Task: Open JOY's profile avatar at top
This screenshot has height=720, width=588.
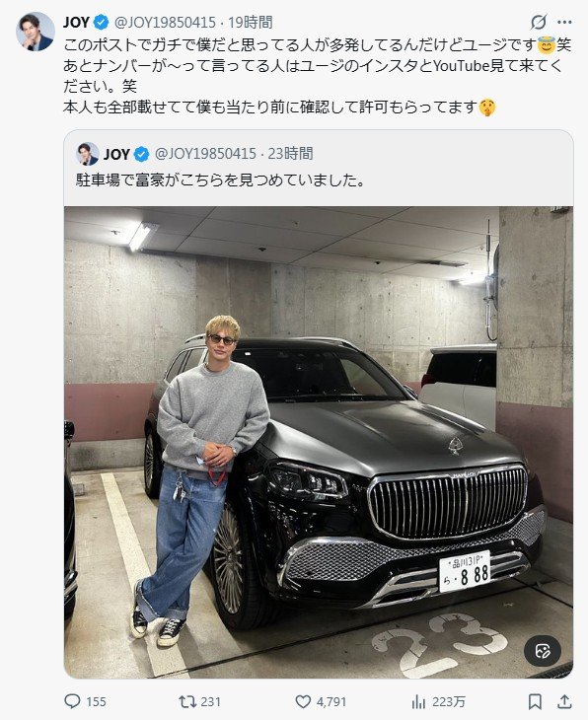Action: point(36,32)
